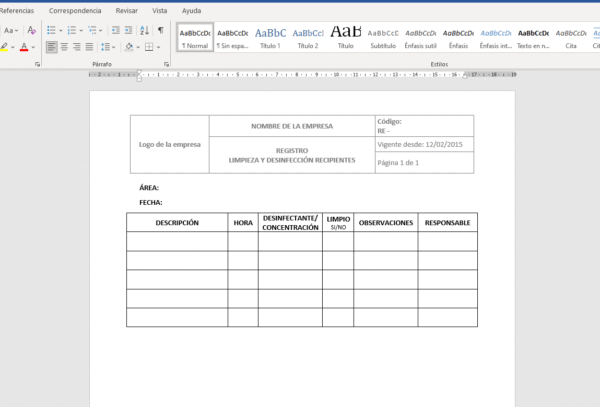This screenshot has height=407, width=600.
Task: Apply the Cita style
Action: click(x=571, y=37)
